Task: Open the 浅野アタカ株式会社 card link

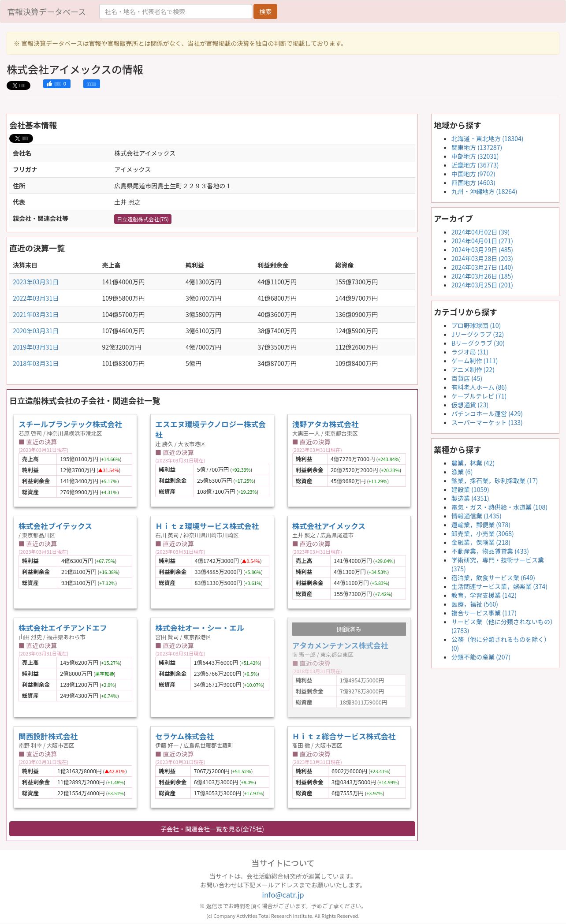Action: click(x=325, y=425)
